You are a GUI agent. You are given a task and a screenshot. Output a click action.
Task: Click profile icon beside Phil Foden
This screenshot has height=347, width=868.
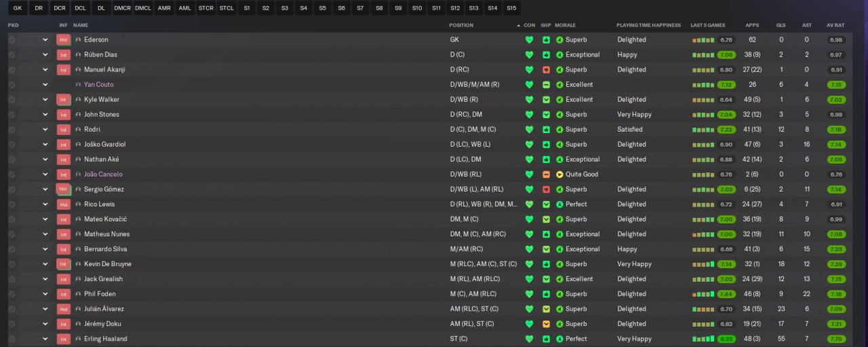pos(78,294)
